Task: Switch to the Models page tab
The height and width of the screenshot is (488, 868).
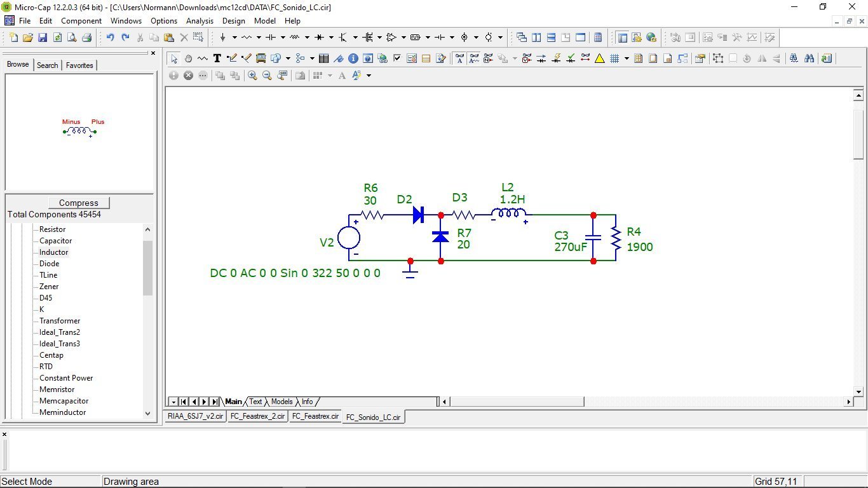Action: [281, 402]
